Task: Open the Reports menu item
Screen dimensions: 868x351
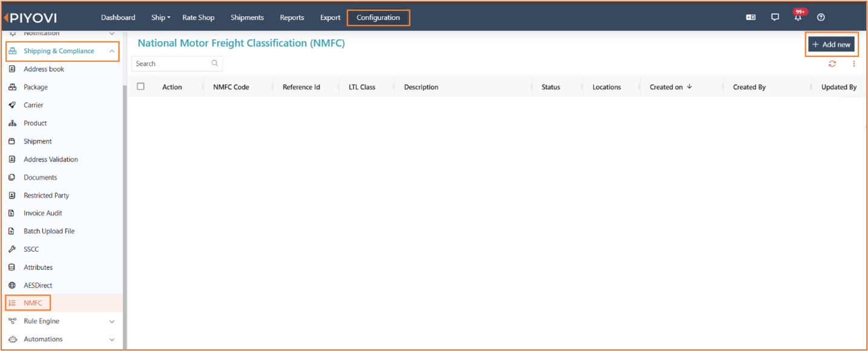Action: click(292, 18)
